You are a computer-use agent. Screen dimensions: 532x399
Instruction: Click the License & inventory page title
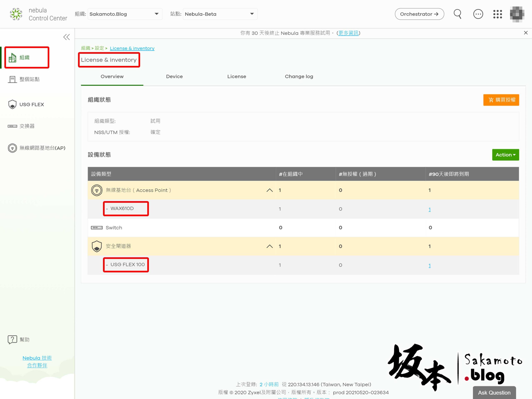[x=109, y=60]
